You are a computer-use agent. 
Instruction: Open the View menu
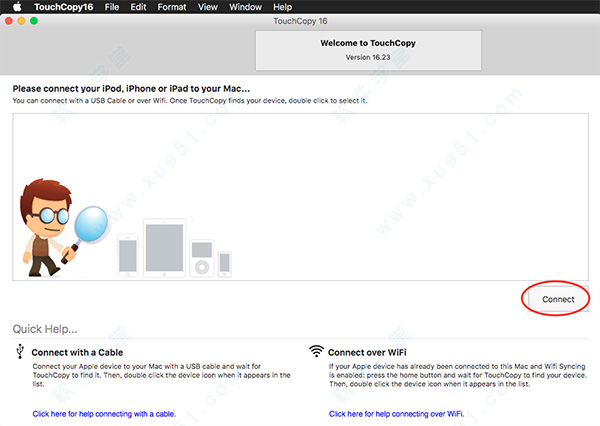coord(208,7)
